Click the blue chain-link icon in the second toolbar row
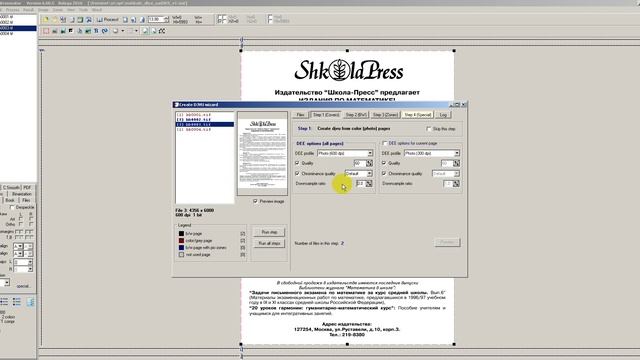The image size is (640, 360). [105, 31]
